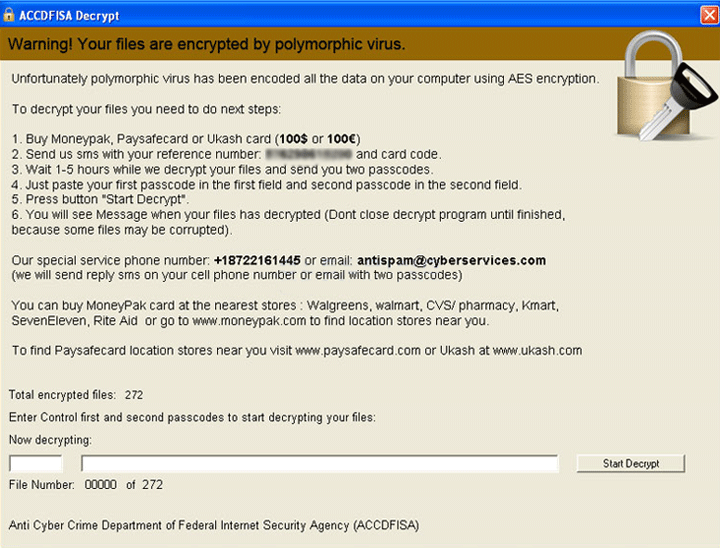Image resolution: width=720 pixels, height=548 pixels.
Task: Click the small lock icon in title bar
Action: [9, 15]
